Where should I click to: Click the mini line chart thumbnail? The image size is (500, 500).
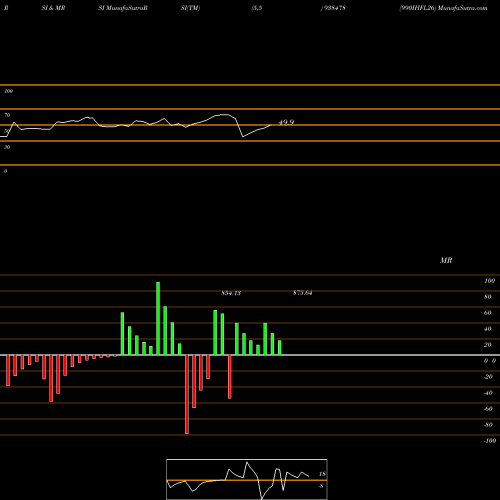pos(247,479)
